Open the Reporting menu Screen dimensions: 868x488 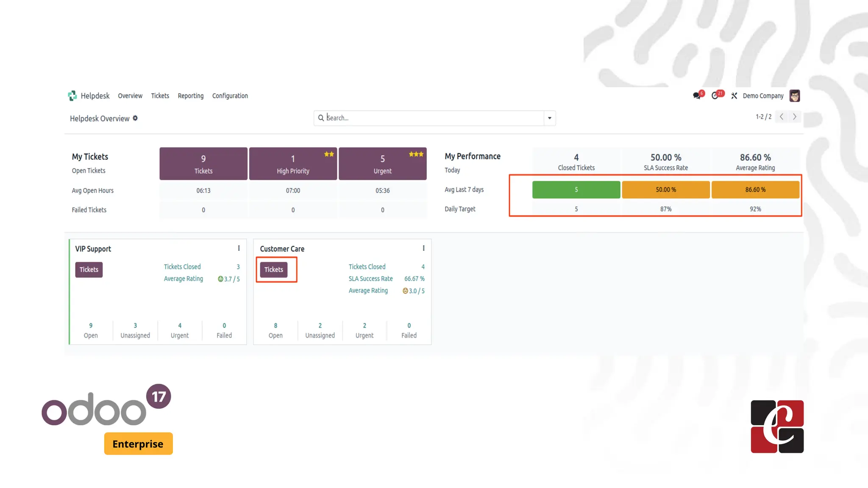(190, 96)
